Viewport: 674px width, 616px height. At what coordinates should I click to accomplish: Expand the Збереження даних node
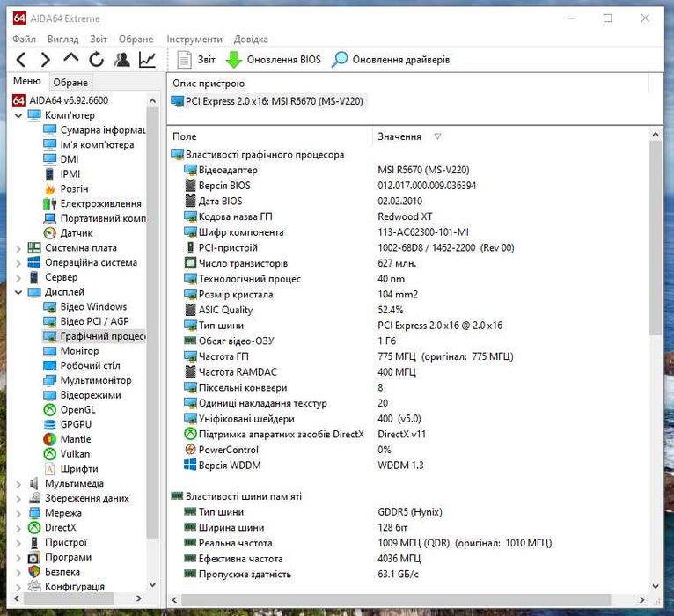point(18,498)
